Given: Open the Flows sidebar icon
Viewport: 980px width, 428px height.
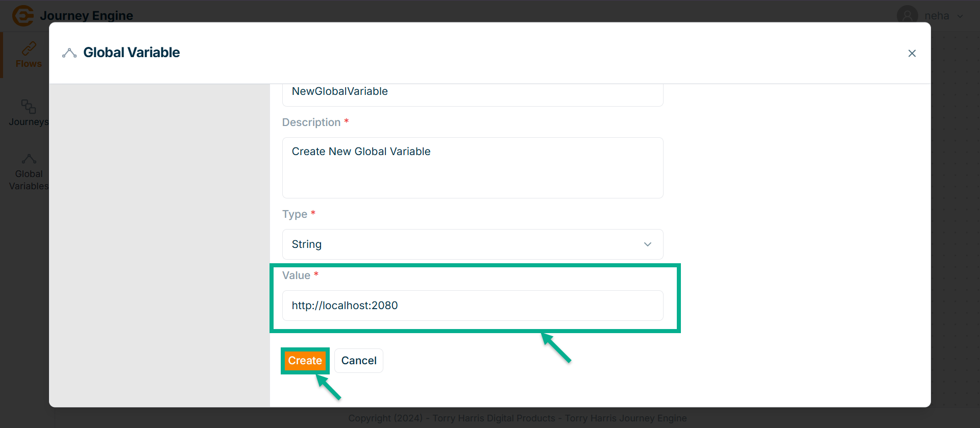Looking at the screenshot, I should coord(29,48).
